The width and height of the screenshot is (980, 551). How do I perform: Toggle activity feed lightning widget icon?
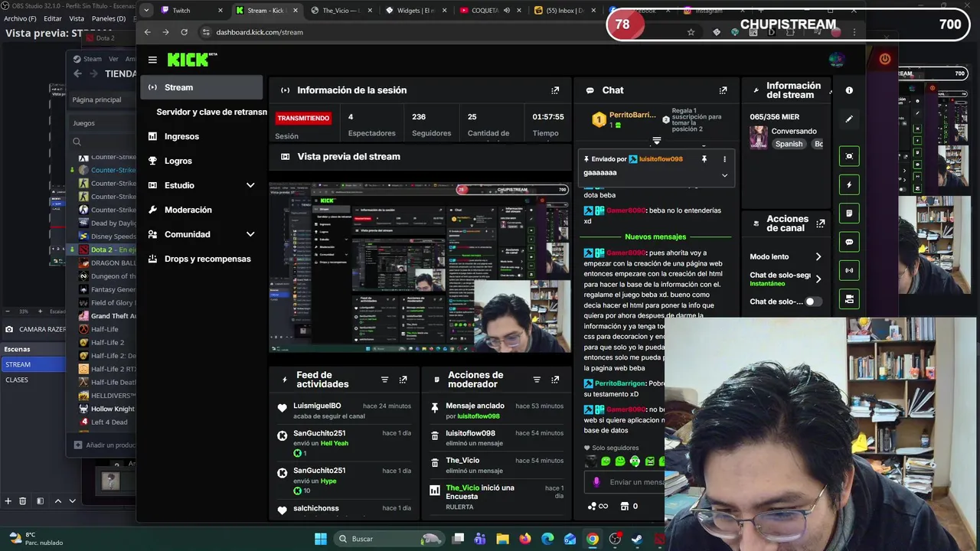tap(849, 184)
